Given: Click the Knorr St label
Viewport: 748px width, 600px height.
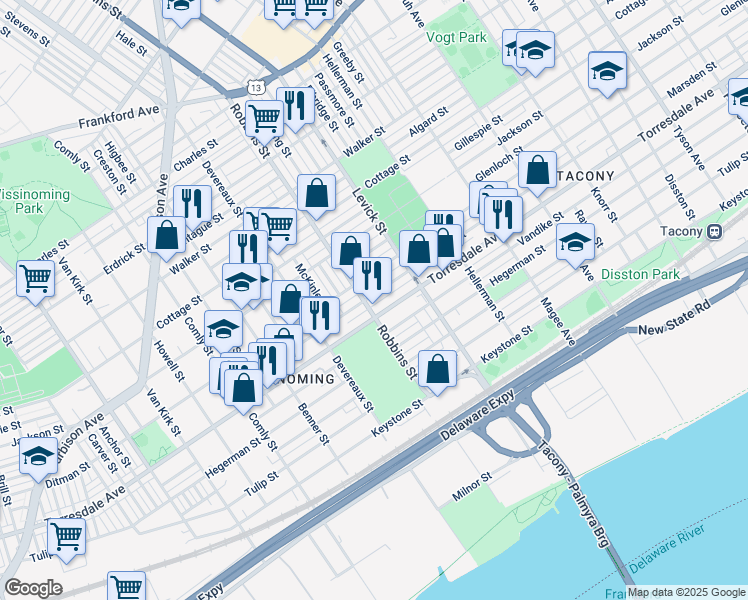Looking at the screenshot, I should point(604,205).
